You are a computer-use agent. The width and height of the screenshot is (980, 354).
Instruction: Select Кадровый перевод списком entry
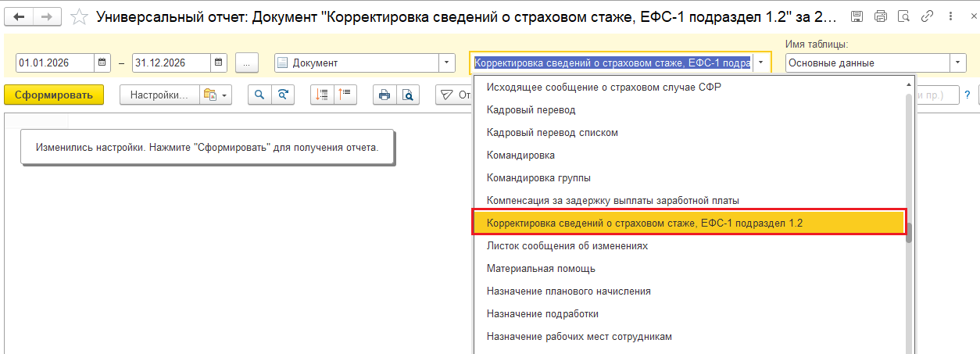point(552,132)
